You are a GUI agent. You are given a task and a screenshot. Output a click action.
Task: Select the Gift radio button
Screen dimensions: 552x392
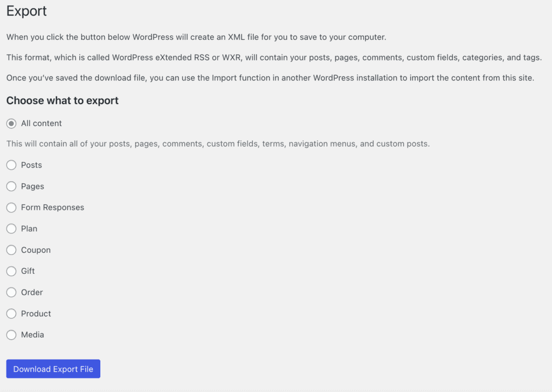coord(11,271)
